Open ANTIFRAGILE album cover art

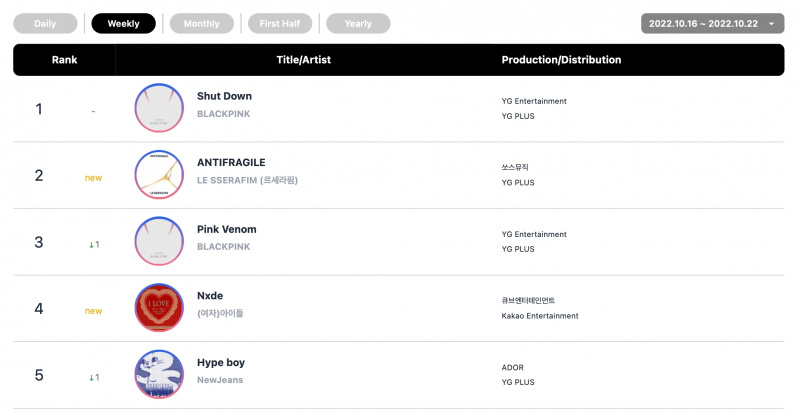point(159,175)
